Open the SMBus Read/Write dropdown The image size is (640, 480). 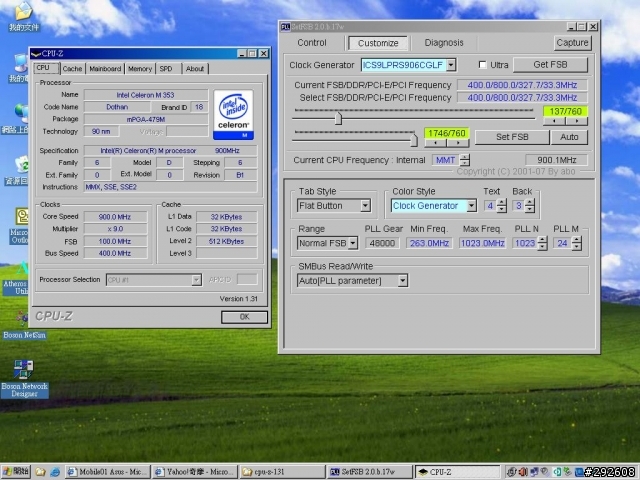click(x=402, y=281)
